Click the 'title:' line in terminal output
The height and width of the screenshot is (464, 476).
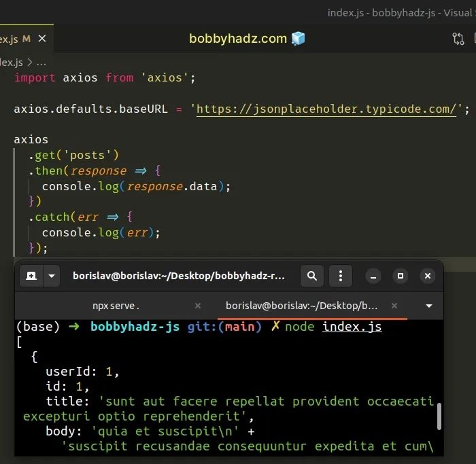pos(240,401)
